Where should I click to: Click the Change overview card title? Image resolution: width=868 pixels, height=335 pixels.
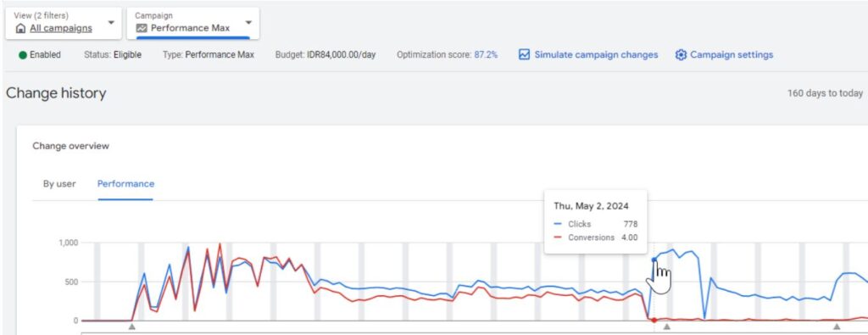(71, 146)
